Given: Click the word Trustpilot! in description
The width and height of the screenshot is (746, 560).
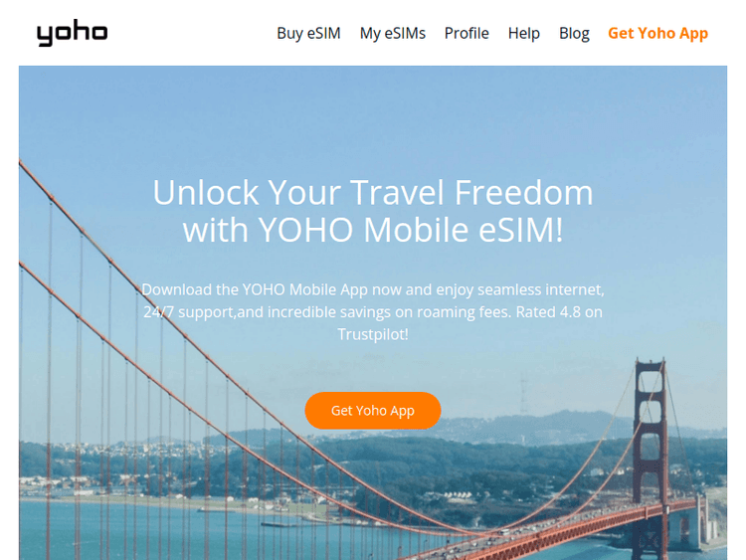Looking at the screenshot, I should [x=373, y=334].
